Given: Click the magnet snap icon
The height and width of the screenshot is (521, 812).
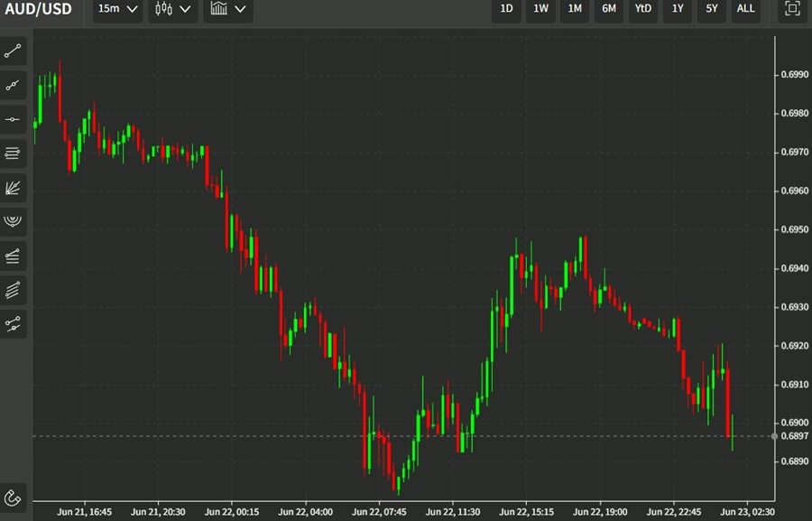Looking at the screenshot, I should pos(13,498).
